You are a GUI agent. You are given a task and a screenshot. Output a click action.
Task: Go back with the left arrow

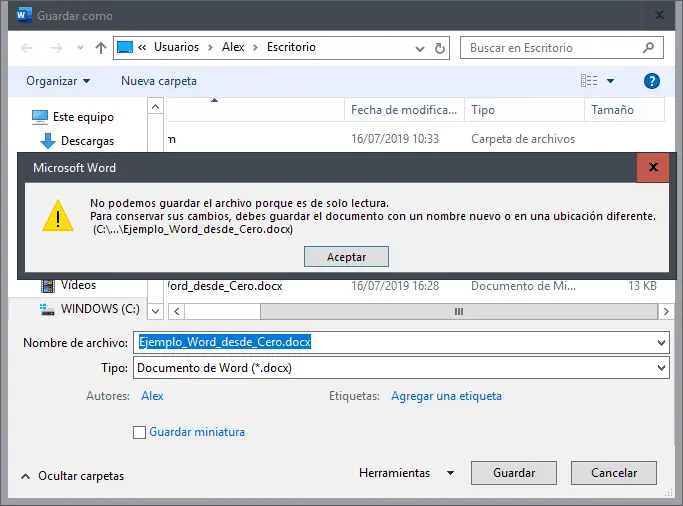click(27, 47)
